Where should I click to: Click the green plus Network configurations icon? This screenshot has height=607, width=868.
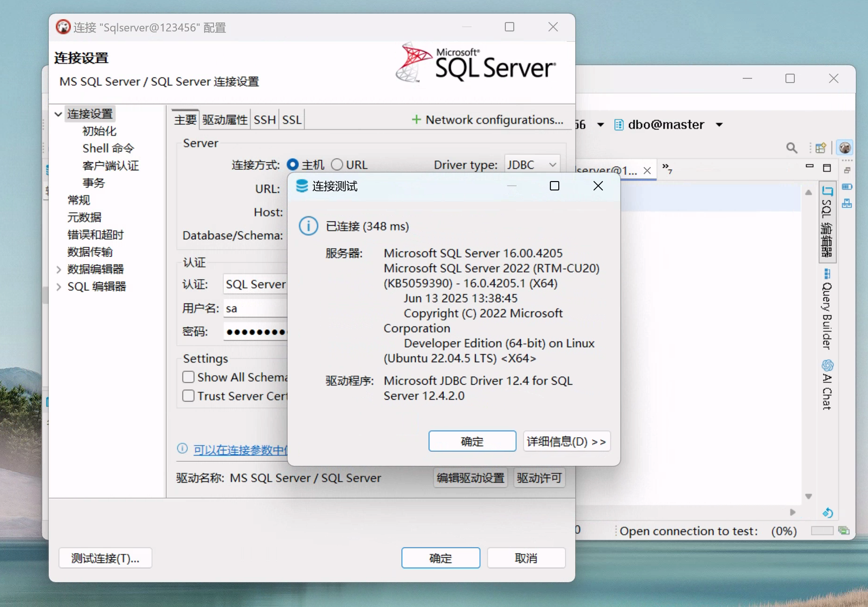coord(416,120)
